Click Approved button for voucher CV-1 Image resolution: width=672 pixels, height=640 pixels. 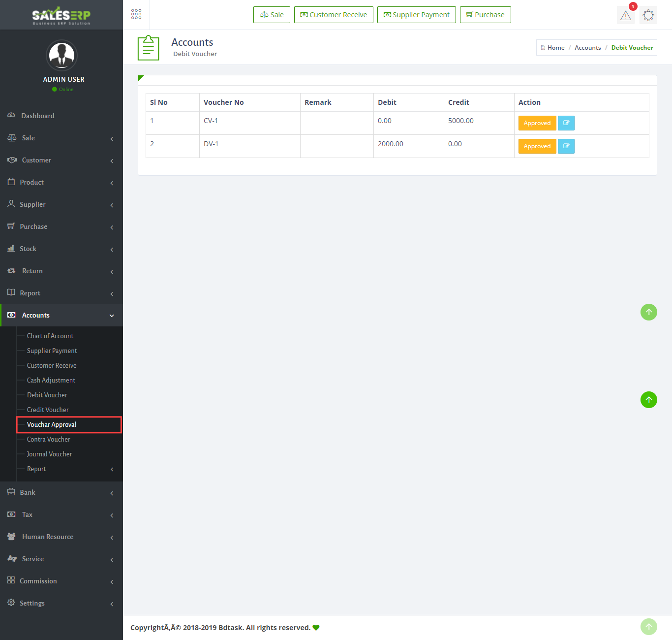[537, 123]
